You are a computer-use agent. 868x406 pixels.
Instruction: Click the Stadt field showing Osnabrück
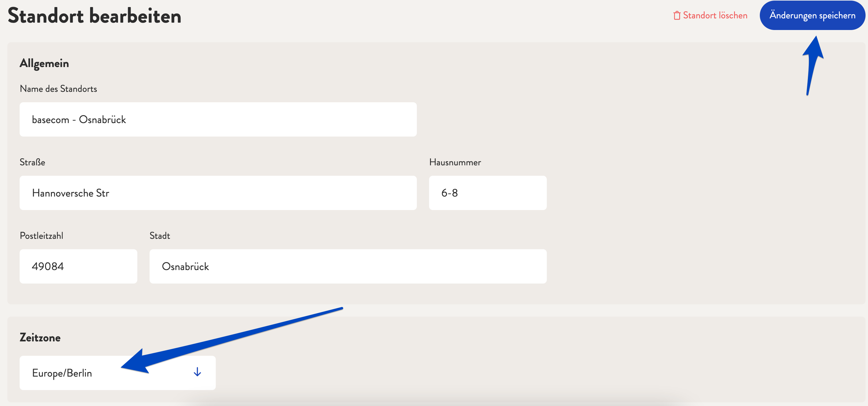347,267
